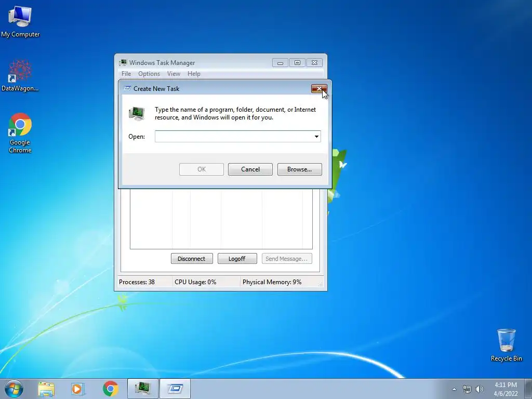Click the Task Manager title bar icon

point(123,62)
